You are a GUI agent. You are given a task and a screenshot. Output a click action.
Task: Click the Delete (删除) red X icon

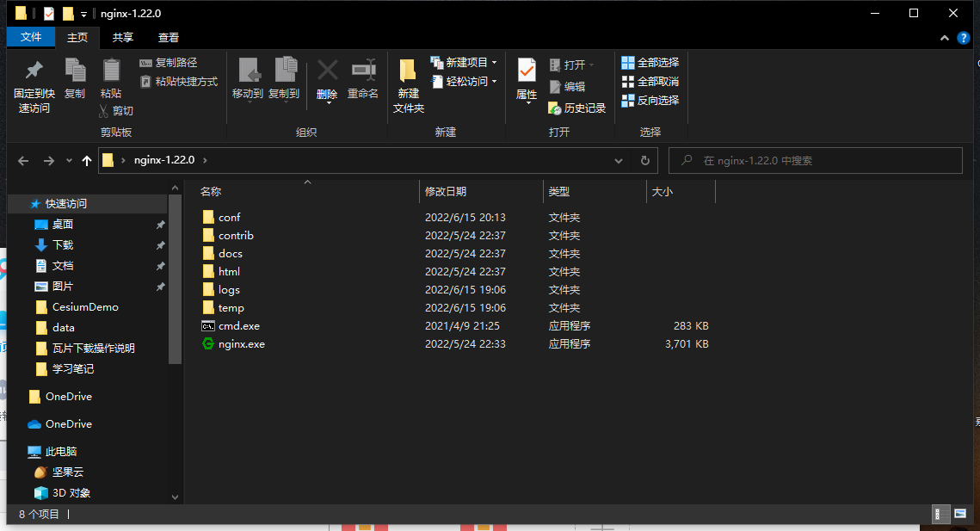(x=328, y=70)
